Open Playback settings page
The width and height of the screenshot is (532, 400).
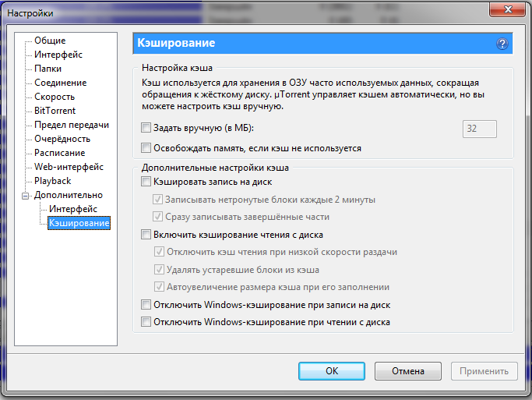pos(53,181)
